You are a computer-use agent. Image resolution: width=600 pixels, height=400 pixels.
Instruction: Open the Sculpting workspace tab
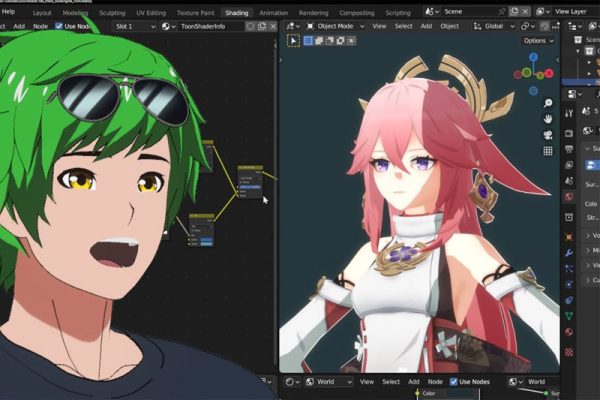pyautogui.click(x=112, y=13)
